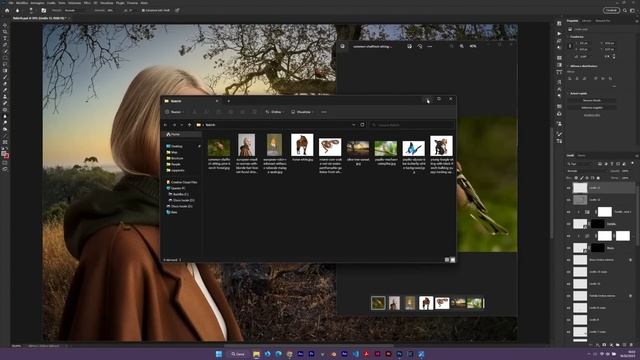Toggle the Campiona tutti i livelli checkbox
This screenshot has height=360, width=640.
[143, 10]
